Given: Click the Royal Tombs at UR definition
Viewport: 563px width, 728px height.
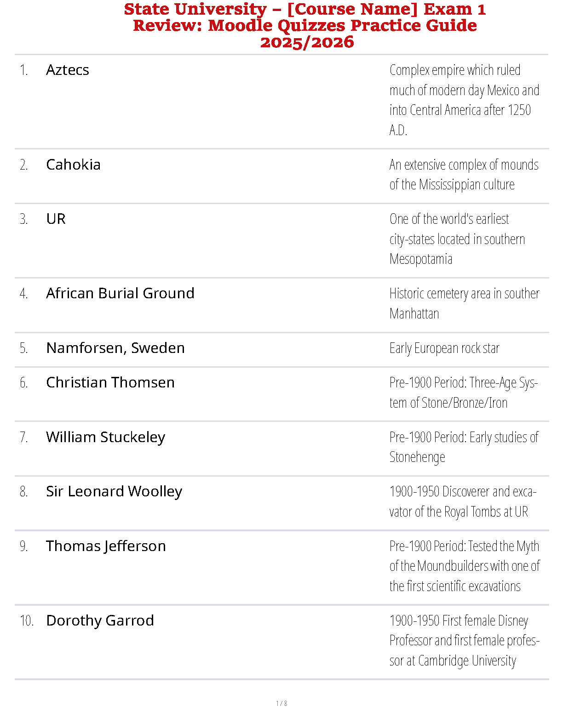Looking at the screenshot, I should pos(463,502).
